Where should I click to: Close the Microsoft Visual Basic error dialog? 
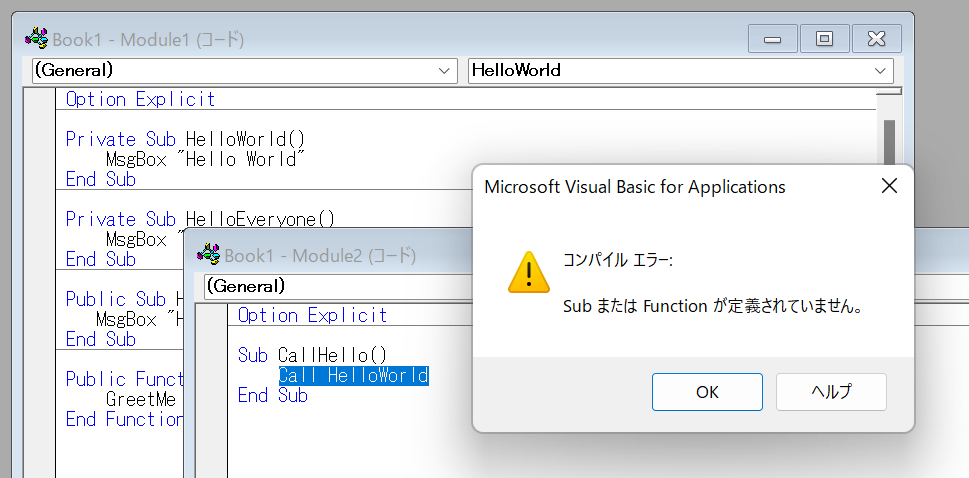click(x=889, y=186)
